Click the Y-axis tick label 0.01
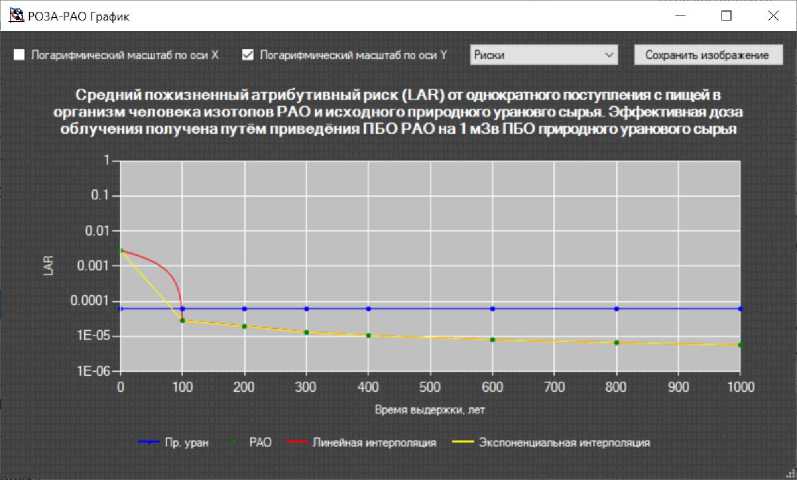Screen dimensions: 797x480 coord(97,230)
